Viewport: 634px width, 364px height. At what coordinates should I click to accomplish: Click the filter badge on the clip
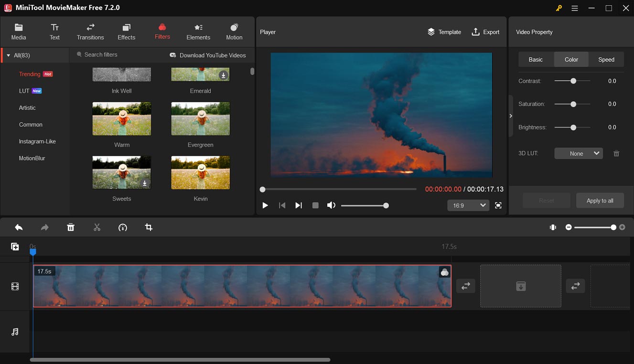click(x=445, y=272)
